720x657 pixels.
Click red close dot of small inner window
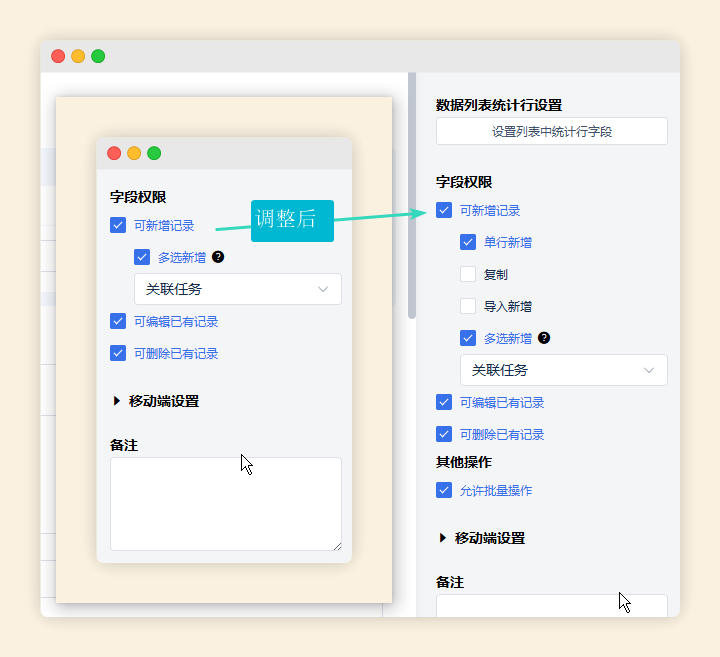[x=114, y=153]
